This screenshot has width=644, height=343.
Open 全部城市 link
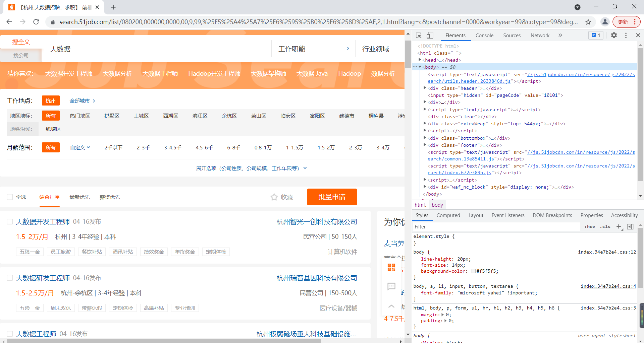(82, 100)
